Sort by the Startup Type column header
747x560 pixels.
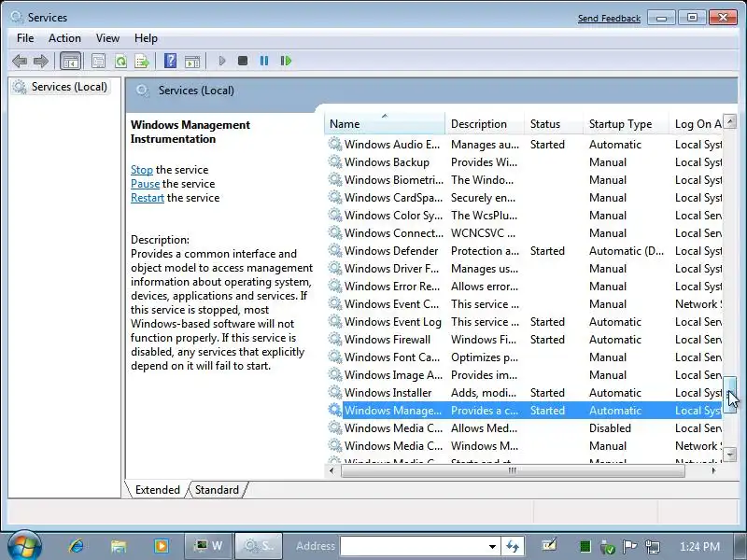coord(626,124)
